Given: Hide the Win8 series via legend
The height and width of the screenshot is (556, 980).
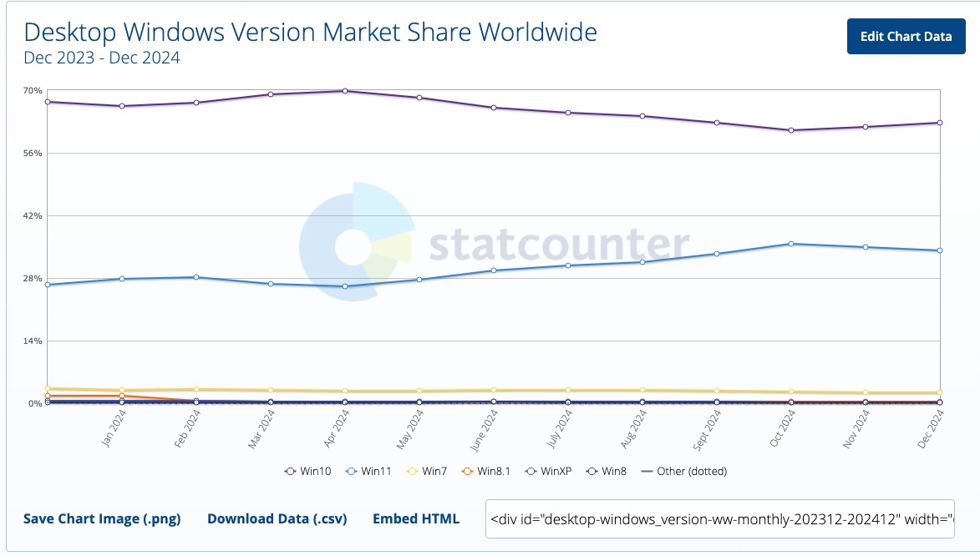Looking at the screenshot, I should 607,471.
